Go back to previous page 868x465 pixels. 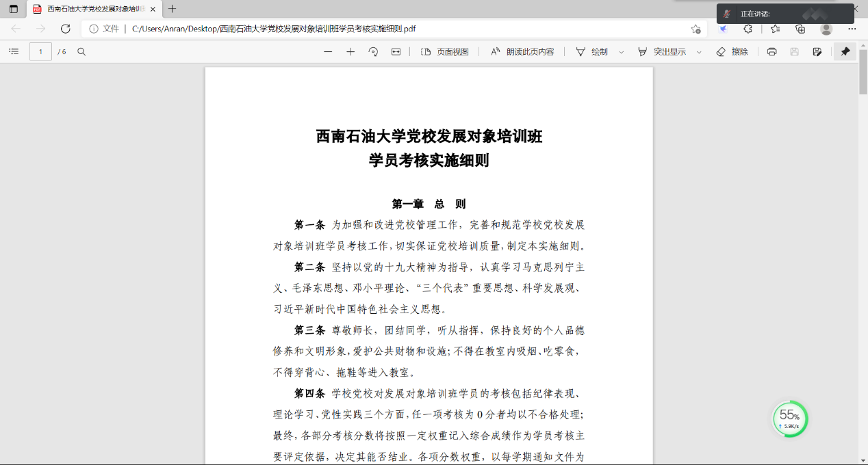(x=16, y=29)
